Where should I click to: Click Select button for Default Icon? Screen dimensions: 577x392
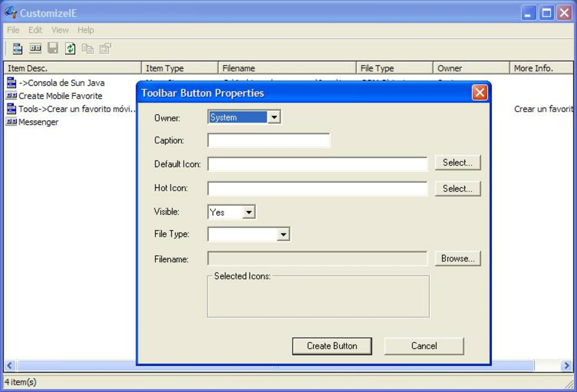pos(457,163)
